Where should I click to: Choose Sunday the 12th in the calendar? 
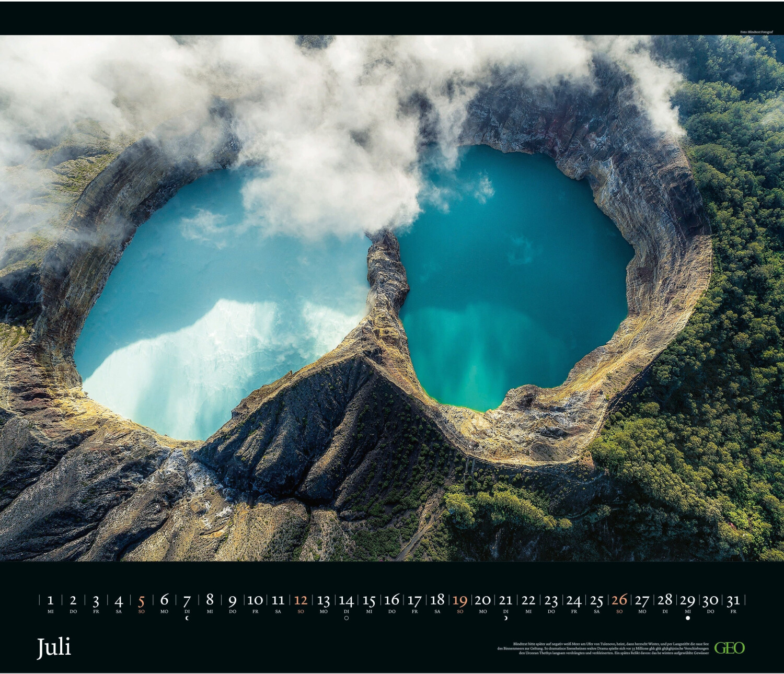pos(301,601)
